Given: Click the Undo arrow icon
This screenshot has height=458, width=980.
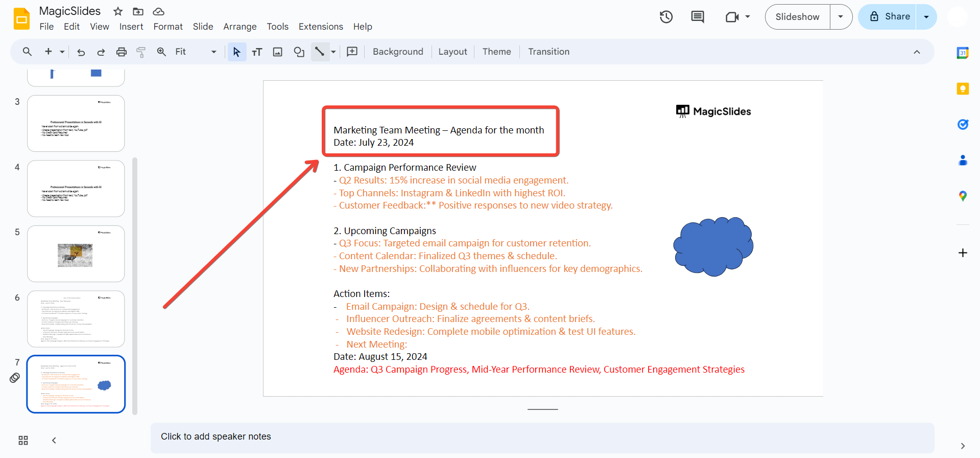Looking at the screenshot, I should tap(81, 52).
